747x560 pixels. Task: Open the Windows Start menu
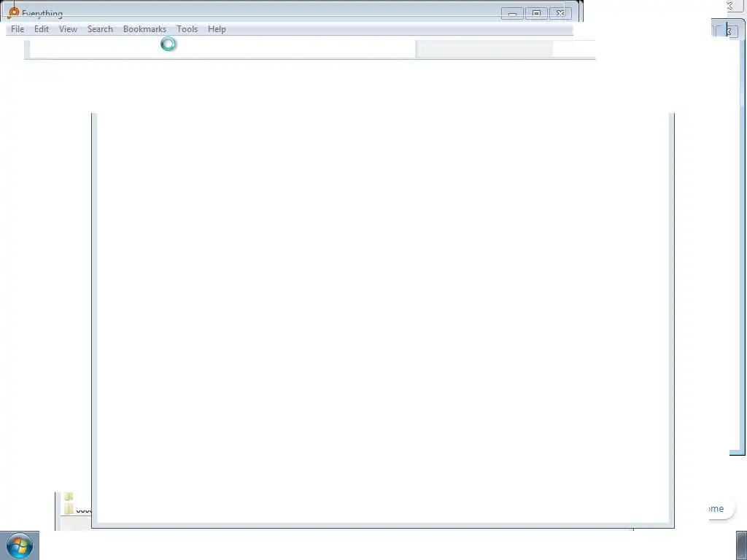(20, 545)
